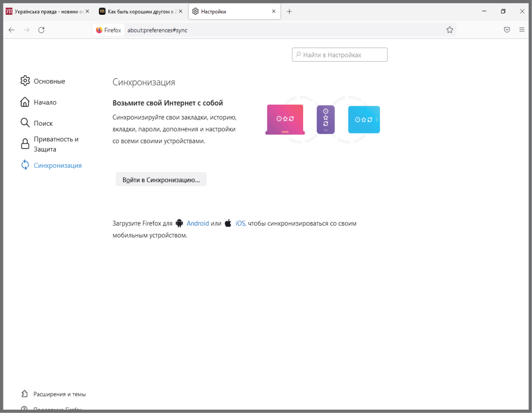Click the Apple logo icon
The width and height of the screenshot is (532, 413).
pos(228,223)
